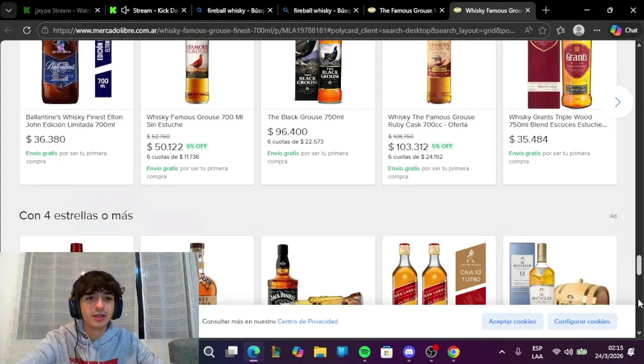This screenshot has height=364, width=644.
Task: Click the microphone icon in system tray
Action: coord(518,352)
